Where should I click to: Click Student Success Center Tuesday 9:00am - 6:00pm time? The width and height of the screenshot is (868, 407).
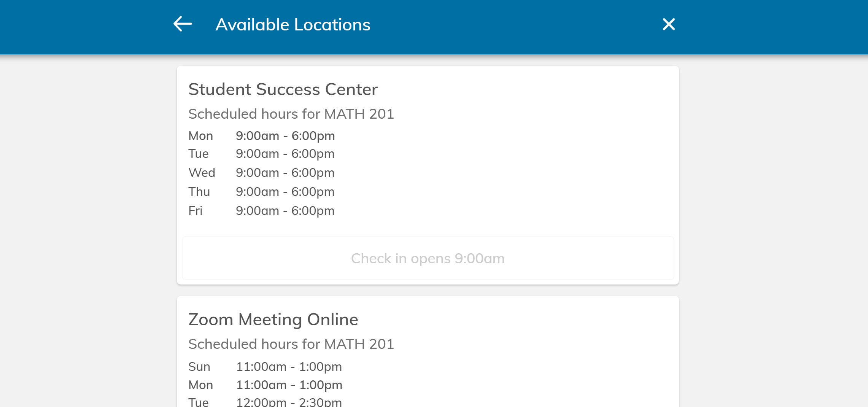[x=285, y=154]
